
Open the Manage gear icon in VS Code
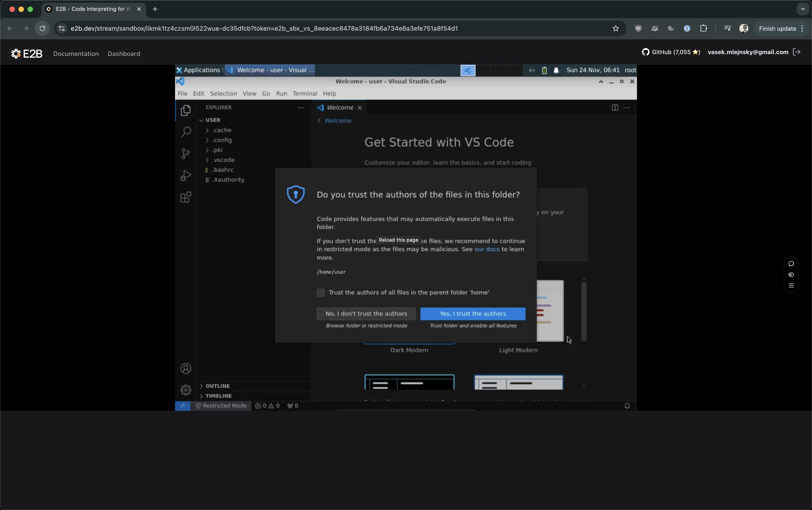click(185, 390)
